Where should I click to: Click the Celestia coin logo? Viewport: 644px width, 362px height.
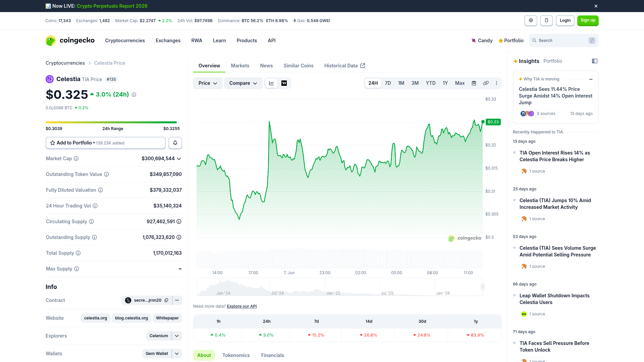(x=50, y=79)
